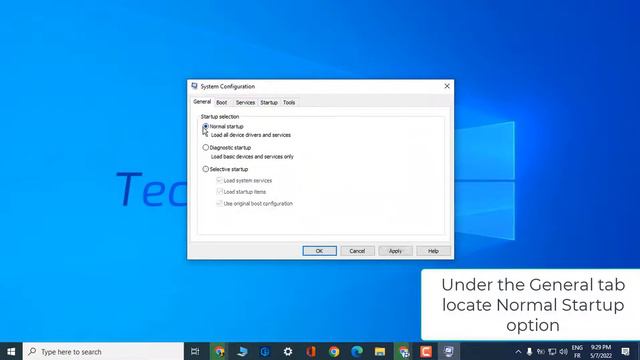This screenshot has width=640, height=360.
Task: Click the System Configuration taskbar icon
Action: click(449, 351)
